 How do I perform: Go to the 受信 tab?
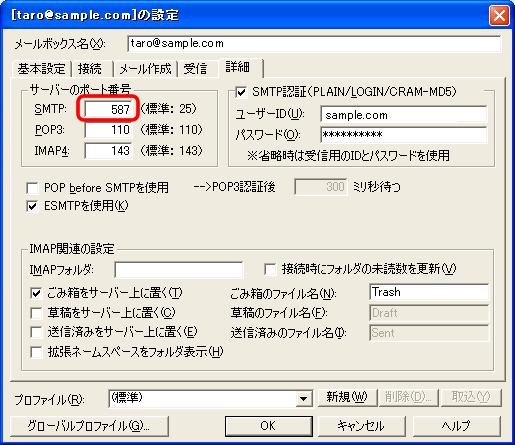[x=195, y=69]
